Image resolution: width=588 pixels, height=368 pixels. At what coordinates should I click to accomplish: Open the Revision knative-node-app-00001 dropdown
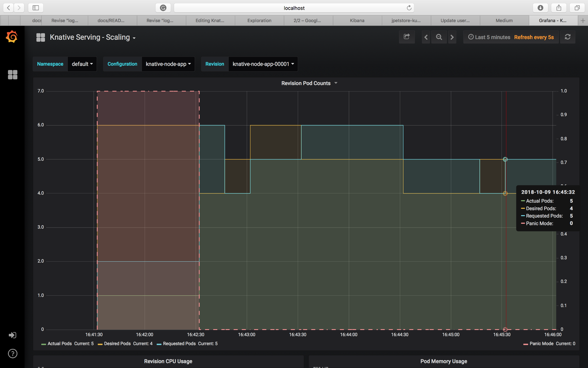[x=263, y=64]
